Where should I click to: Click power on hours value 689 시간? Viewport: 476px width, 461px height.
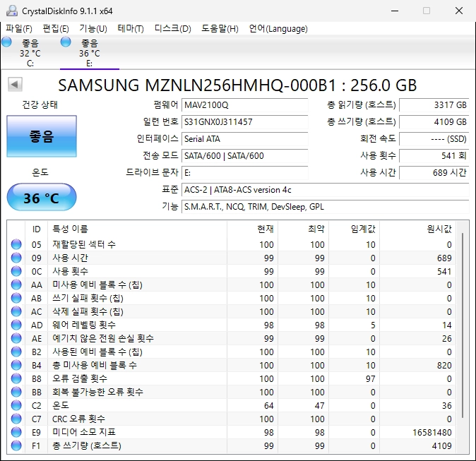434,173
